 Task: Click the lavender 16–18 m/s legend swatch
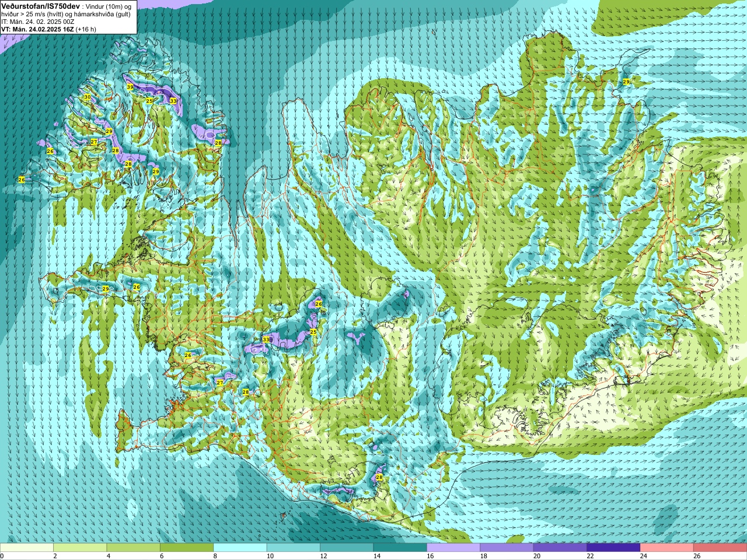click(453, 548)
